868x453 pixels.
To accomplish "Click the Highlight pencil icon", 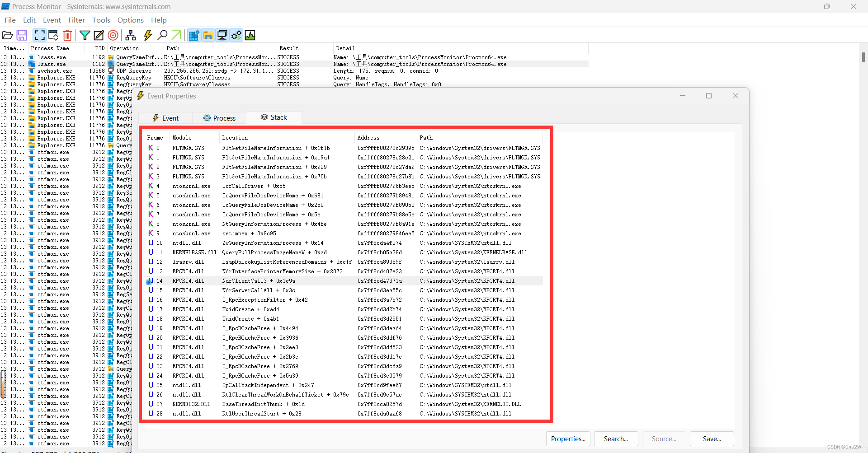I will coord(99,35).
